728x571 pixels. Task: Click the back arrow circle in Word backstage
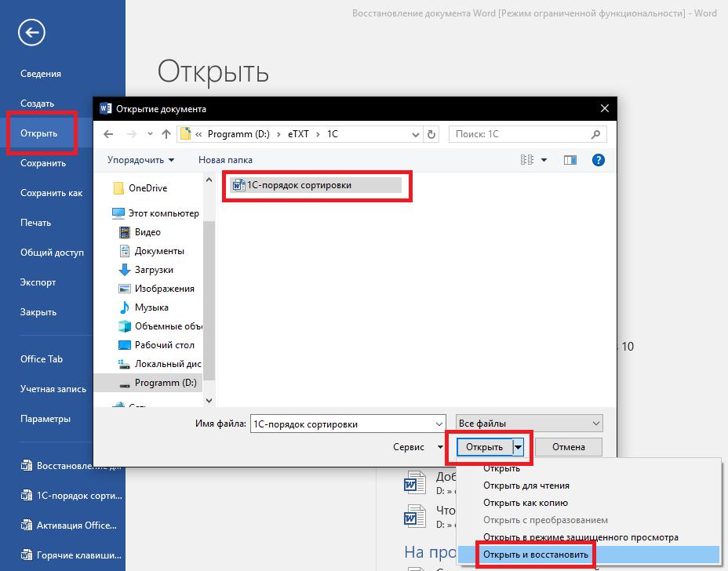32,32
